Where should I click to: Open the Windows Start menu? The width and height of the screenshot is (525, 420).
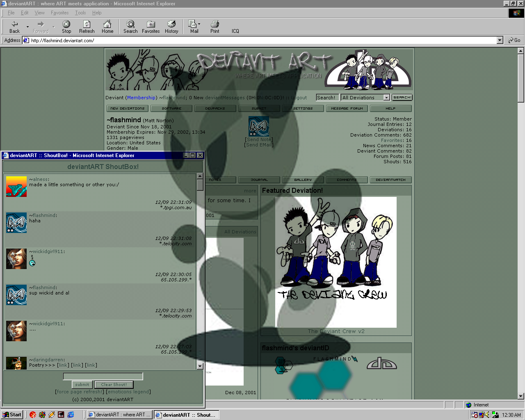[12, 415]
